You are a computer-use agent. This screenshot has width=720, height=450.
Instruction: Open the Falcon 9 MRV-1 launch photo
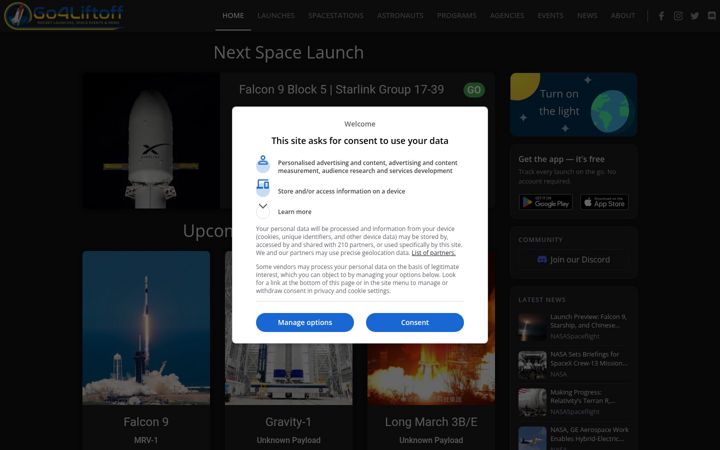click(x=146, y=328)
